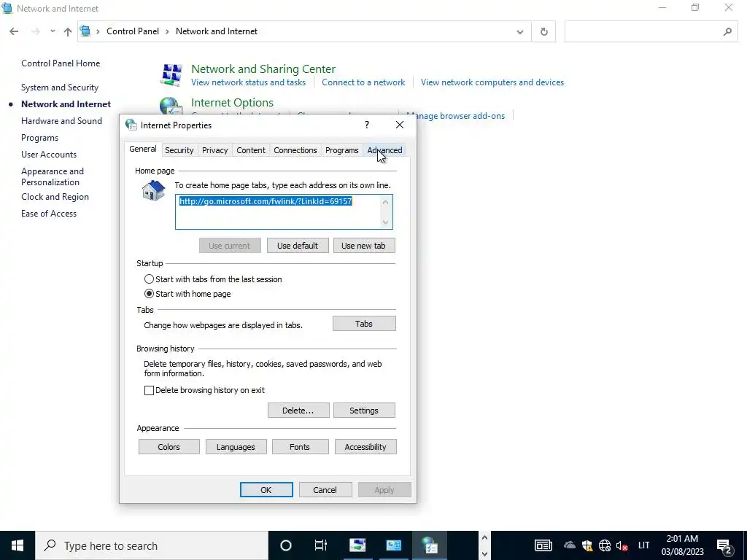
Task: Open Internet Options heading link
Action: pyautogui.click(x=232, y=102)
